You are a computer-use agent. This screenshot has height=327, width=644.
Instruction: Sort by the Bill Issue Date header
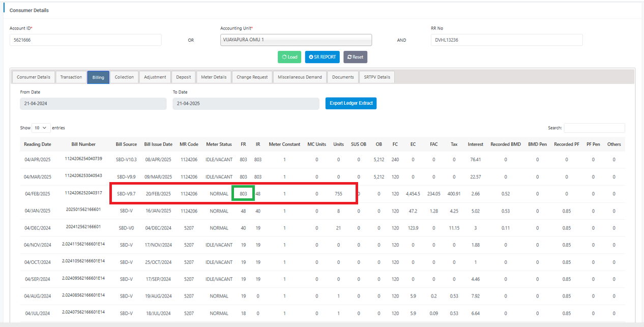[158, 144]
